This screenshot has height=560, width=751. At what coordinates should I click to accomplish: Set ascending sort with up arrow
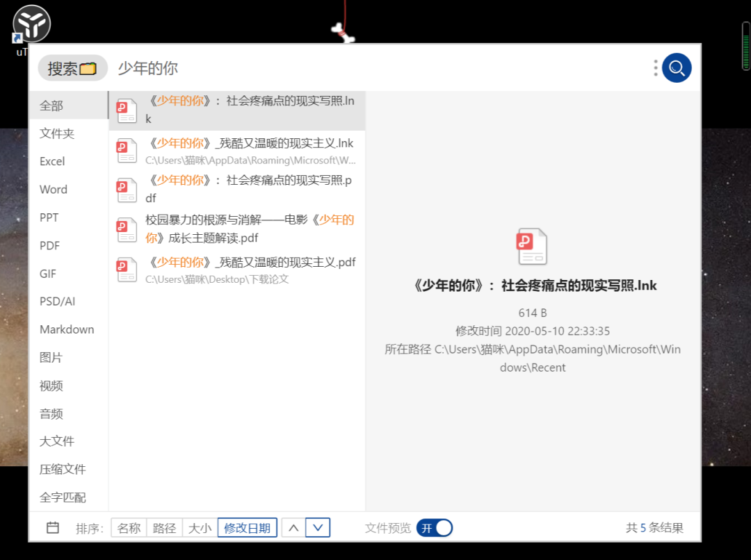293,528
